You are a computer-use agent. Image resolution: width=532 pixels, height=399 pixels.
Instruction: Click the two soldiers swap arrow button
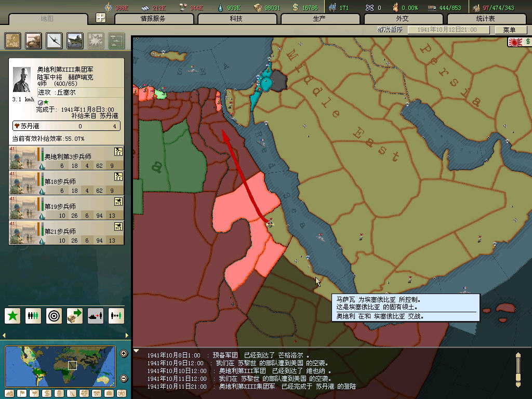click(x=116, y=315)
